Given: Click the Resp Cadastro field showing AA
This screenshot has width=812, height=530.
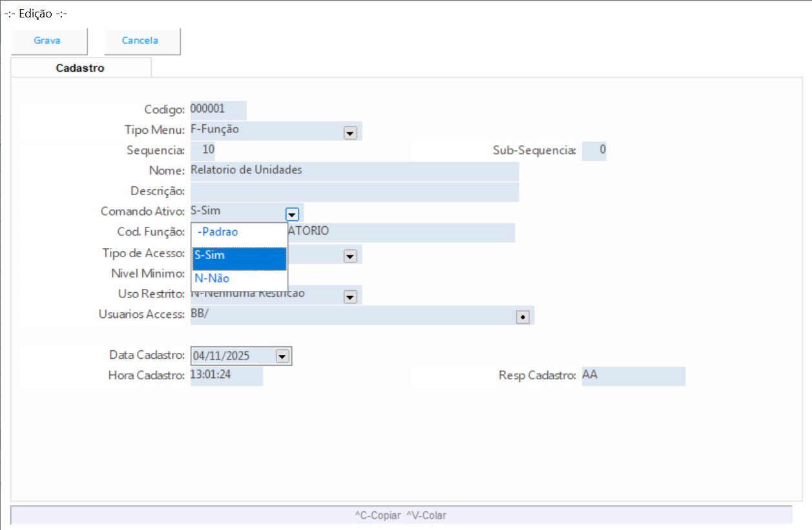Looking at the screenshot, I should point(632,376).
